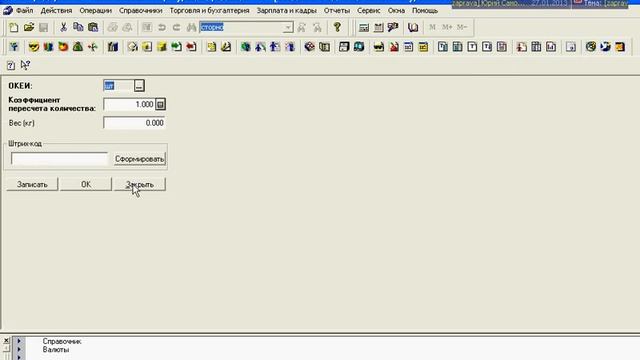640x360 pixels.
Task: Click the red arrow document icon
Action: click(x=191, y=47)
